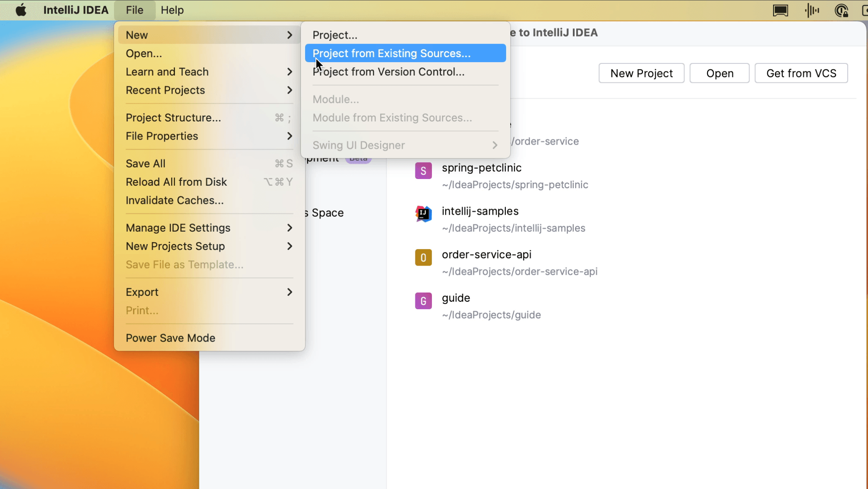Click the Apple menu icon
Viewport: 868px width, 489px height.
pos(20,10)
